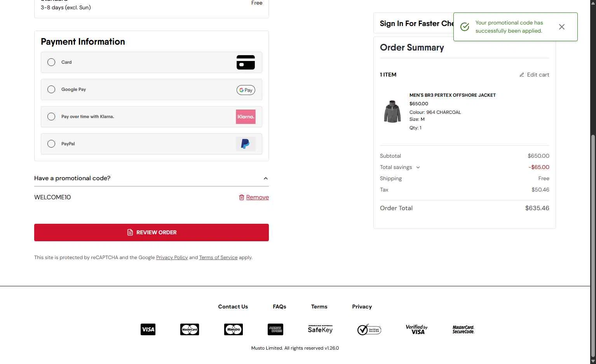Select the Google Pay radio button
The image size is (596, 364).
point(51,89)
